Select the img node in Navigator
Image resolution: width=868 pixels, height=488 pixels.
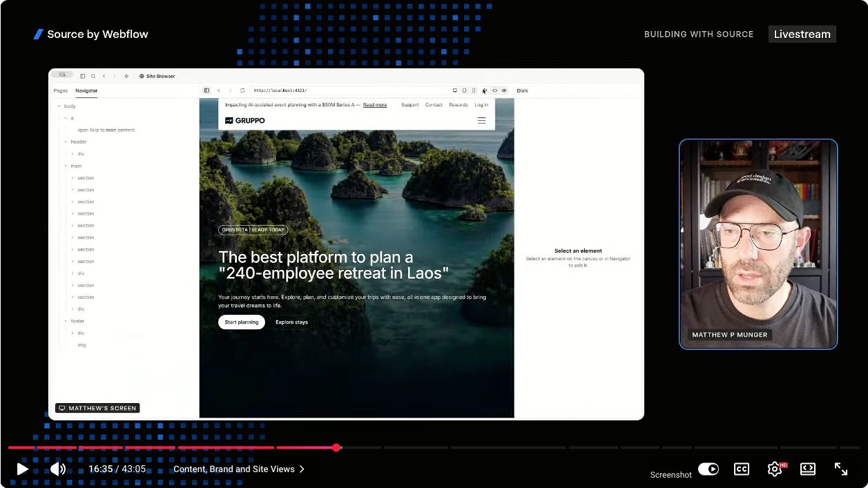(x=81, y=344)
